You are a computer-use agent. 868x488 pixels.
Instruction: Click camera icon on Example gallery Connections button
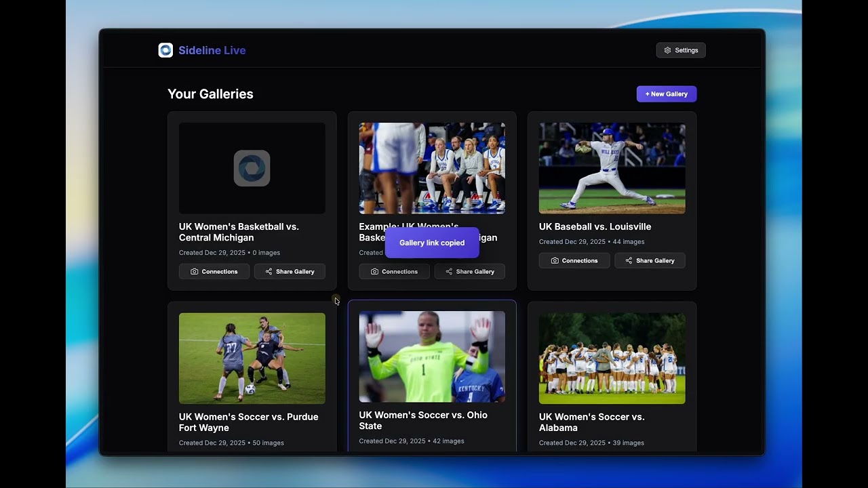coord(374,271)
